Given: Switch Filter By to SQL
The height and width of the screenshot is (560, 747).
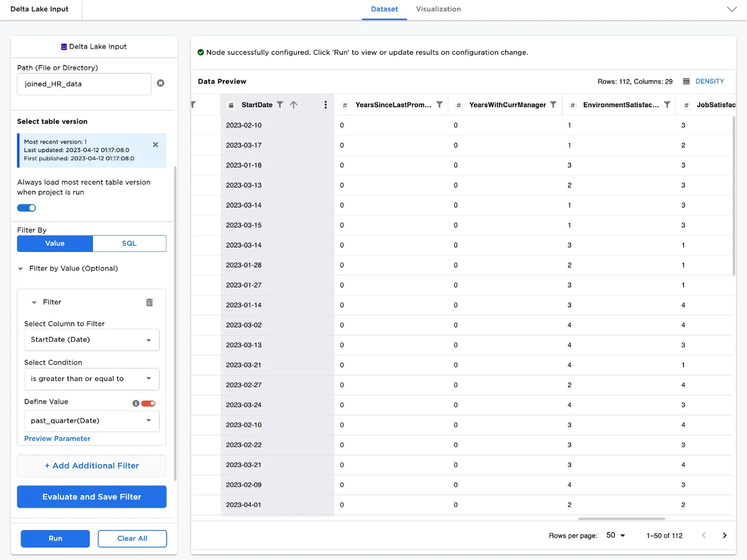Looking at the screenshot, I should 129,243.
